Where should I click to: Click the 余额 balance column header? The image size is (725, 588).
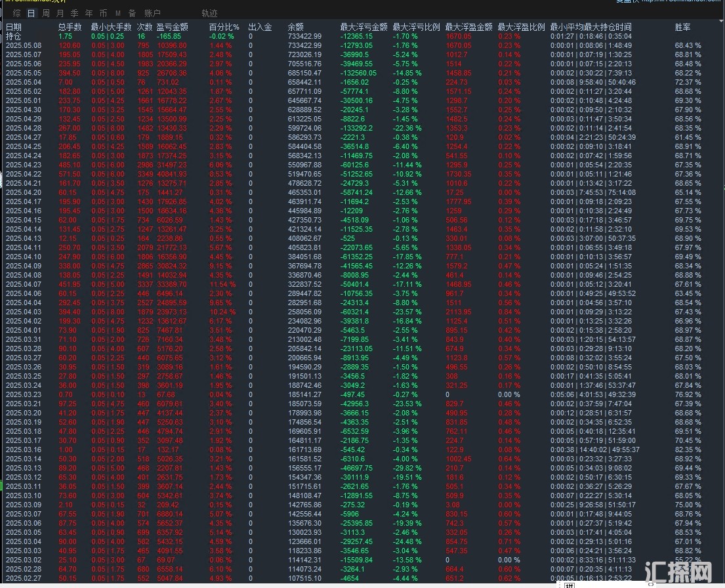[x=296, y=27]
